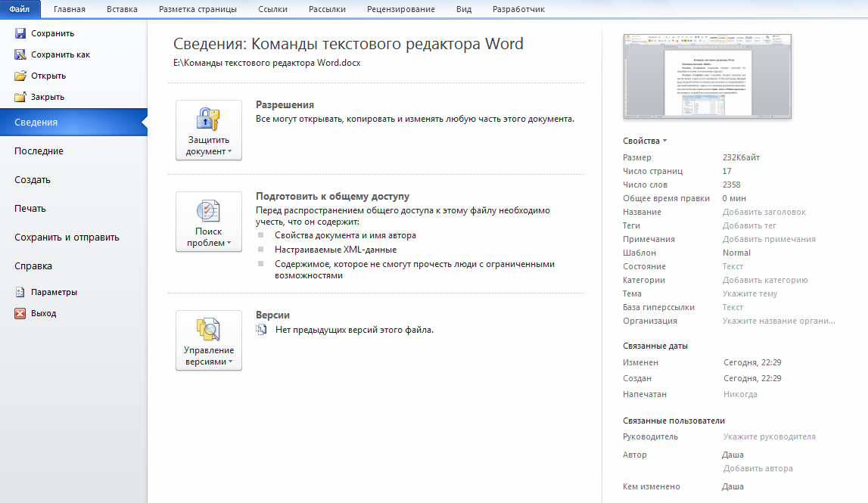Viewport: 868px width, 503px height.
Task: Select Создать in the backstage menu
Action: [x=73, y=180]
